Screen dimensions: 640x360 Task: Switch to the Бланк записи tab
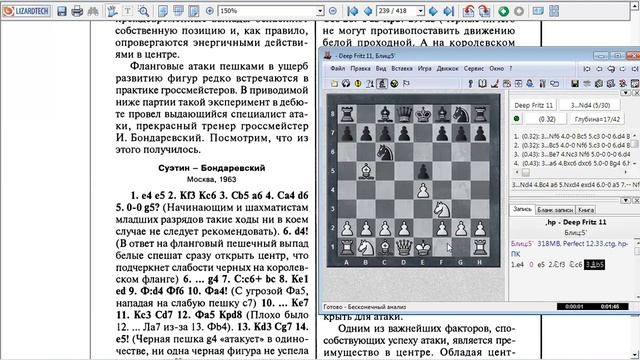(x=555, y=210)
